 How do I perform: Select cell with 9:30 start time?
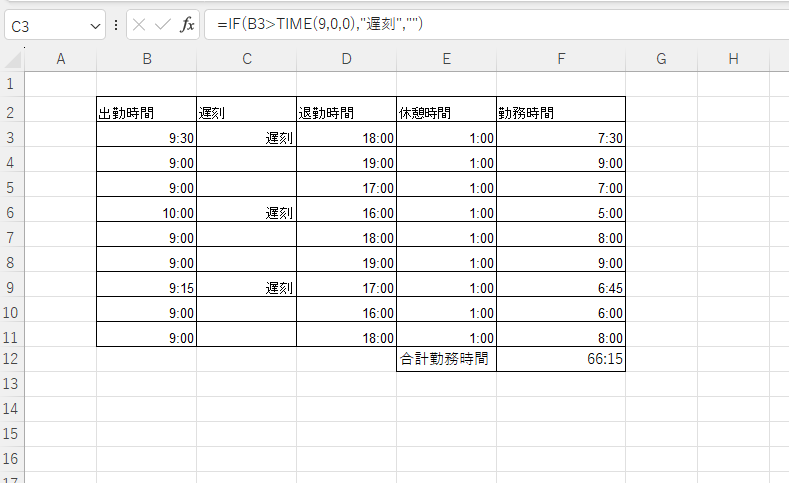146,134
